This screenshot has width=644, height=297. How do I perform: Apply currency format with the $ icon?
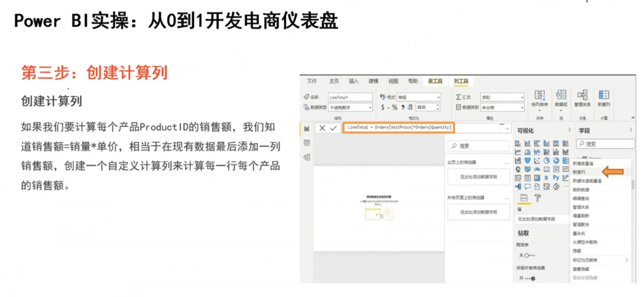pyautogui.click(x=383, y=107)
